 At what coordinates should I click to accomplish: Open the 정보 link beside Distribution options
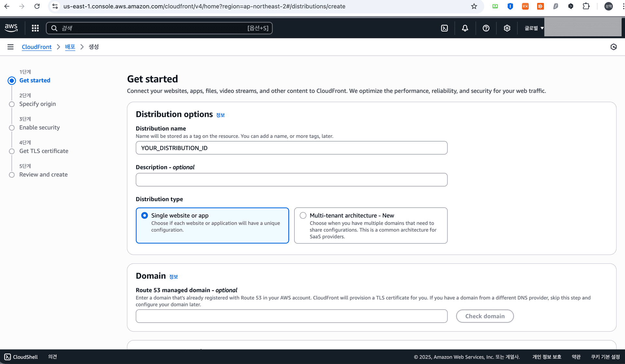[x=220, y=115]
